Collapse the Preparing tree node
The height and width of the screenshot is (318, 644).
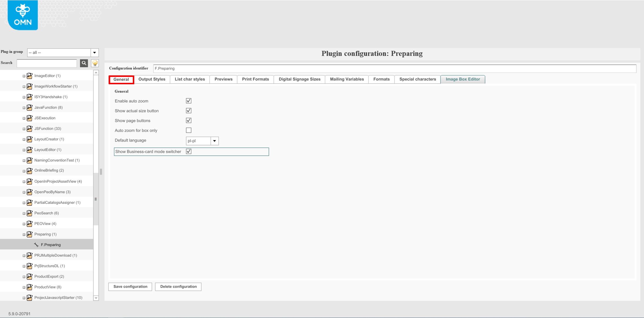click(24, 234)
